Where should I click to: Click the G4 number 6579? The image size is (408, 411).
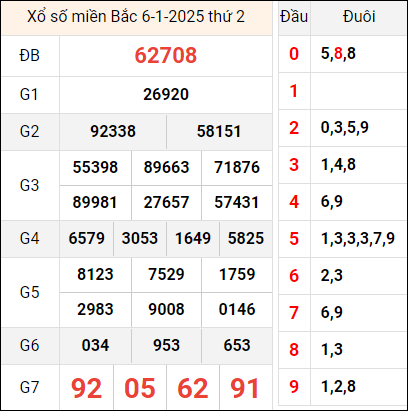86,239
